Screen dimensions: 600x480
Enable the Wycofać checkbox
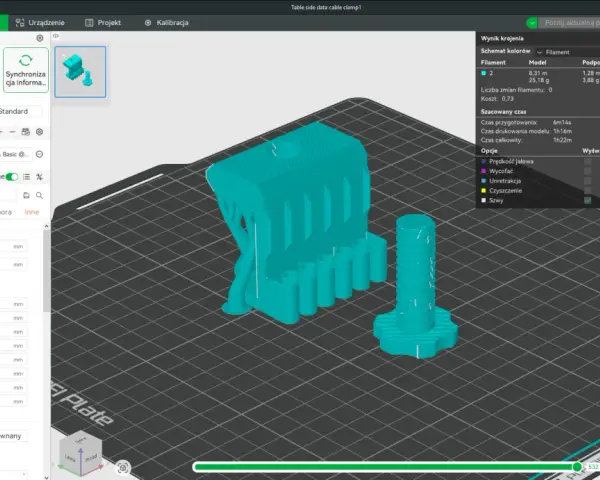point(588,171)
